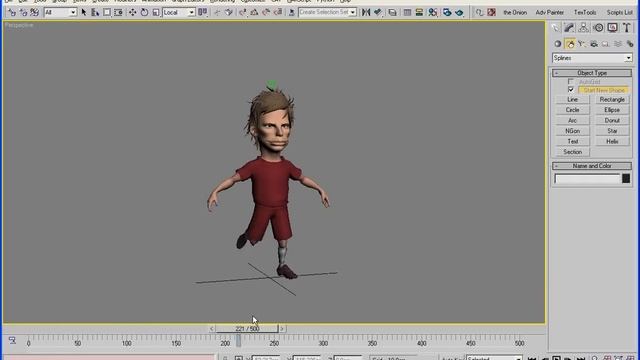Open the TexTools toolbar script
The width and height of the screenshot is (640, 360).
585,13
